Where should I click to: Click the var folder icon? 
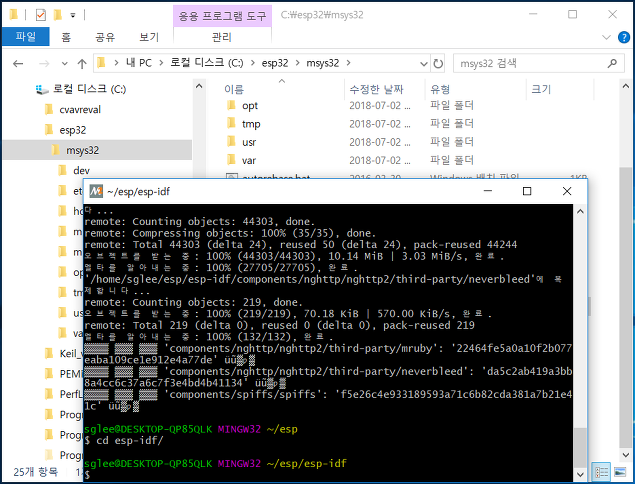tap(231, 160)
